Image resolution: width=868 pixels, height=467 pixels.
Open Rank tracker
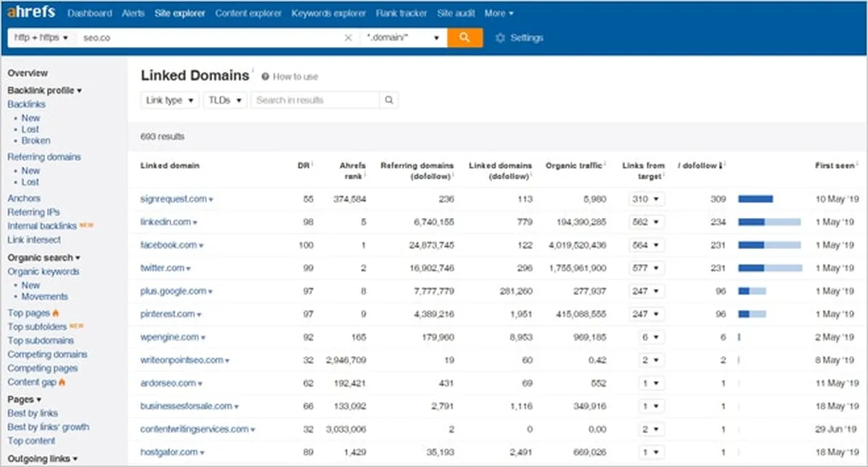coord(402,13)
